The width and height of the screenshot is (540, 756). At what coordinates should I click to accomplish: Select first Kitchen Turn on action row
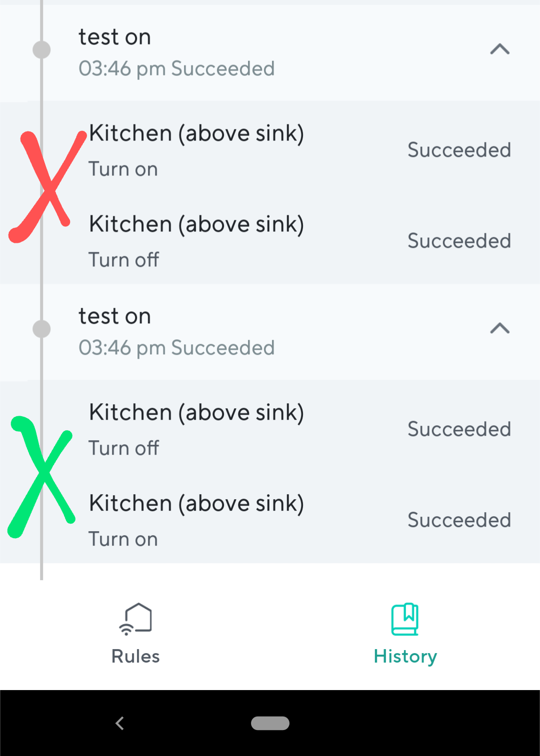tap(270, 150)
